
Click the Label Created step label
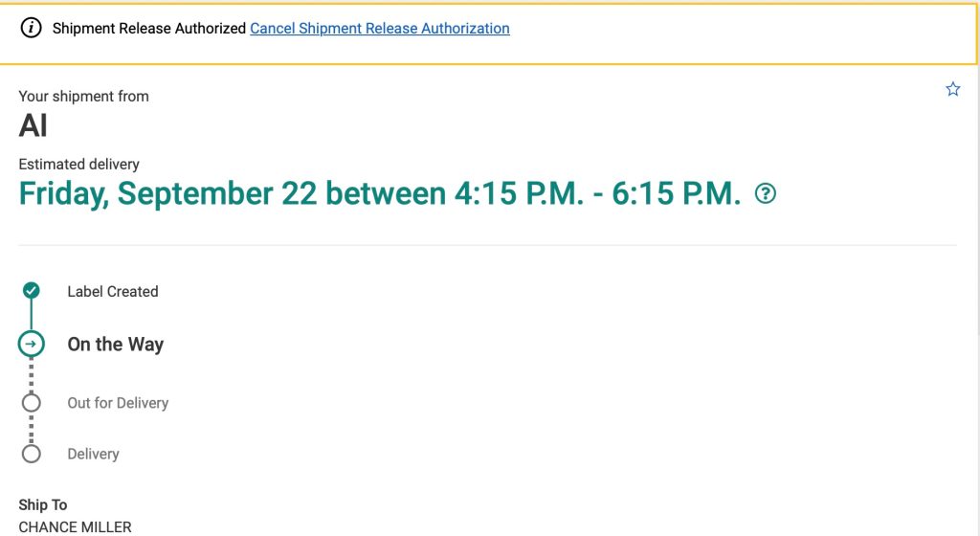tap(112, 292)
